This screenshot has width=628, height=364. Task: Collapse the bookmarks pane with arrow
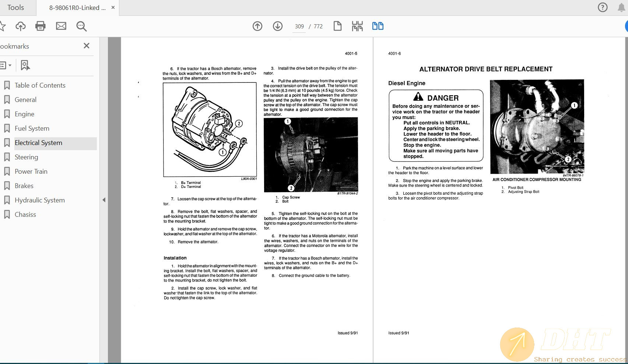(x=104, y=200)
